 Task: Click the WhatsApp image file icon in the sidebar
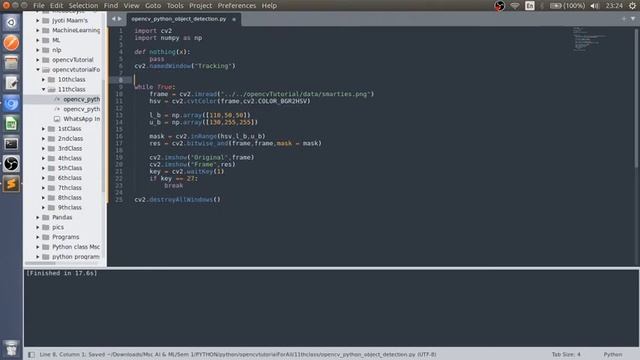(x=57, y=119)
